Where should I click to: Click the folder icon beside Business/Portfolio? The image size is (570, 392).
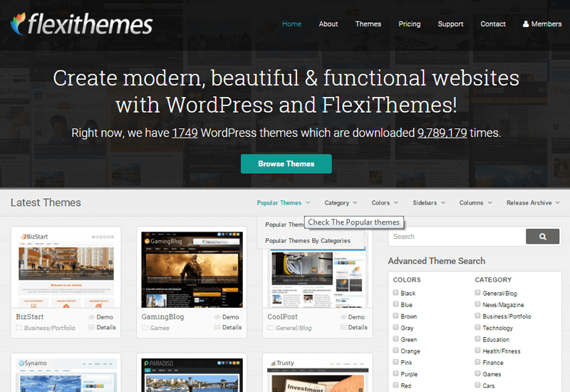19,328
